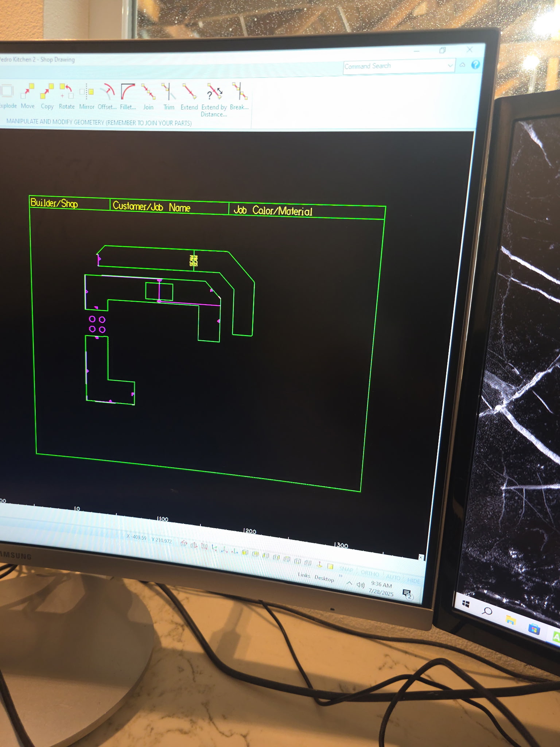560x747 pixels.
Task: Toggle SNAP mode in status bar
Action: pos(346,569)
